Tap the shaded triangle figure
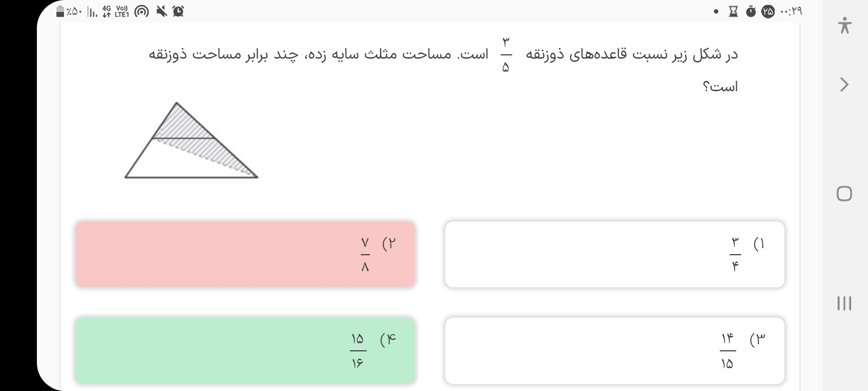 [x=190, y=144]
